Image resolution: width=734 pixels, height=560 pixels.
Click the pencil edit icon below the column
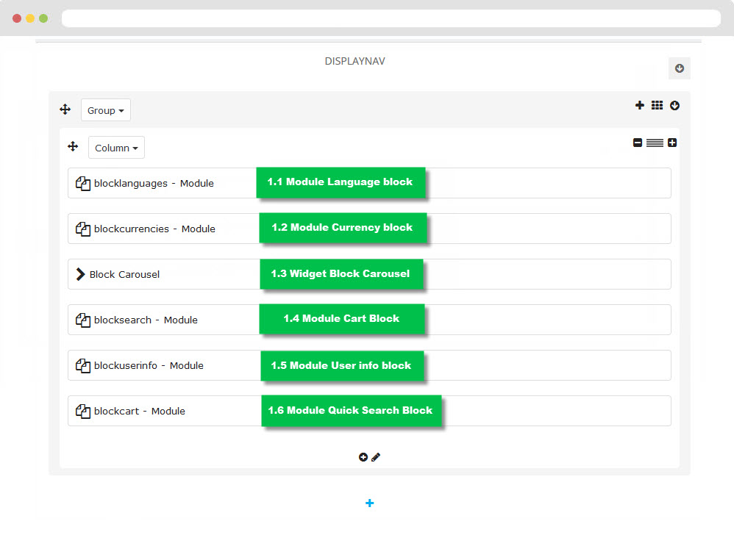pyautogui.click(x=376, y=457)
